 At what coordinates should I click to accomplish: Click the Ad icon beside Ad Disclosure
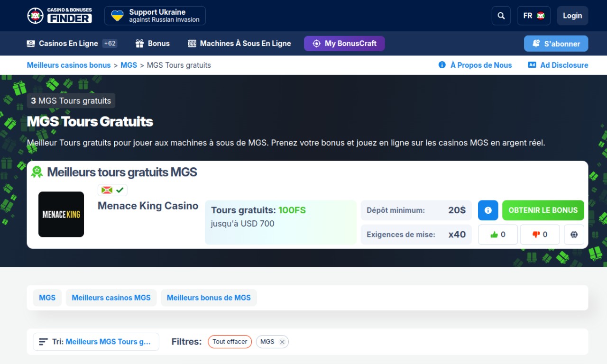point(532,65)
